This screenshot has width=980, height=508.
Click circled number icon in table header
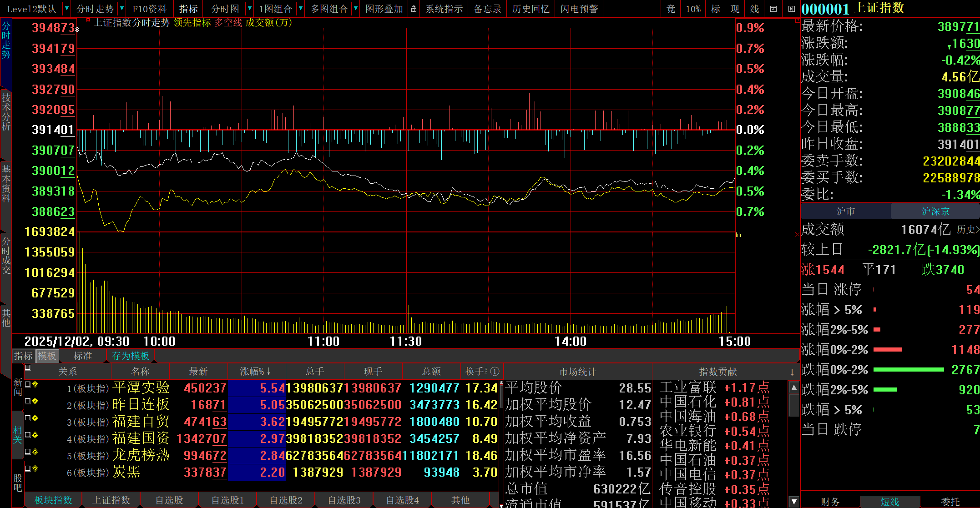tap(495, 372)
